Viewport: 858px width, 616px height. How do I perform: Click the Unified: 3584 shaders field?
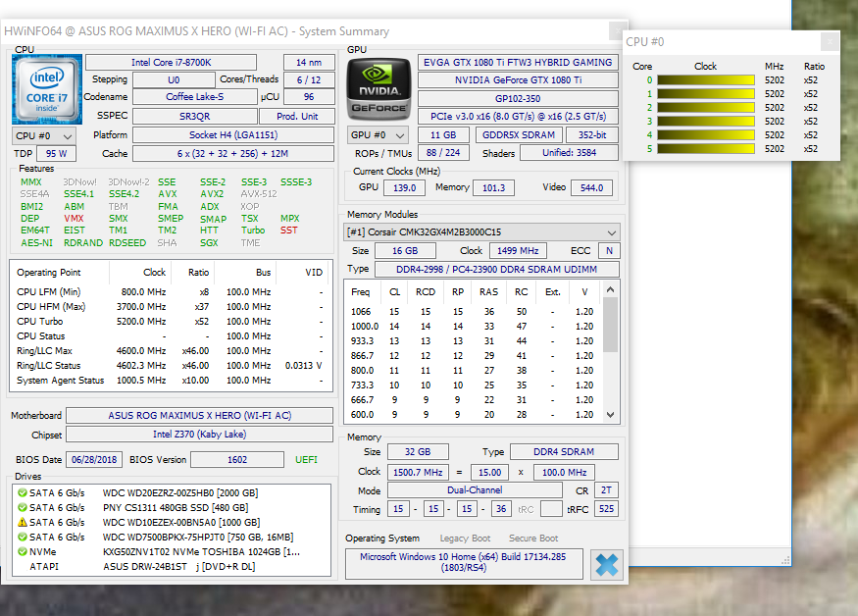pos(569,153)
